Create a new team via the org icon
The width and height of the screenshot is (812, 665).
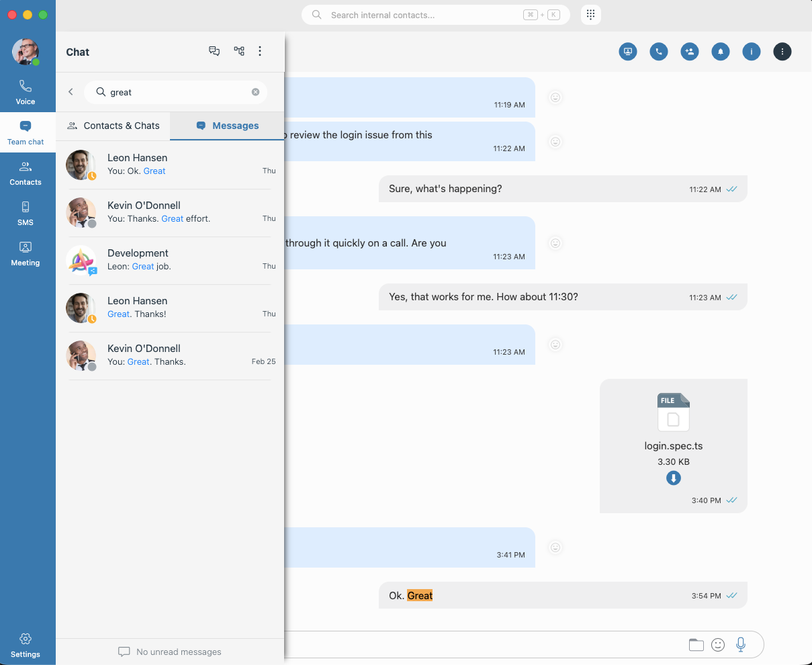pyautogui.click(x=238, y=51)
